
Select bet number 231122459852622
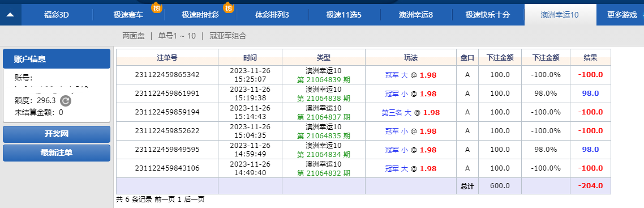pyautogui.click(x=167, y=131)
